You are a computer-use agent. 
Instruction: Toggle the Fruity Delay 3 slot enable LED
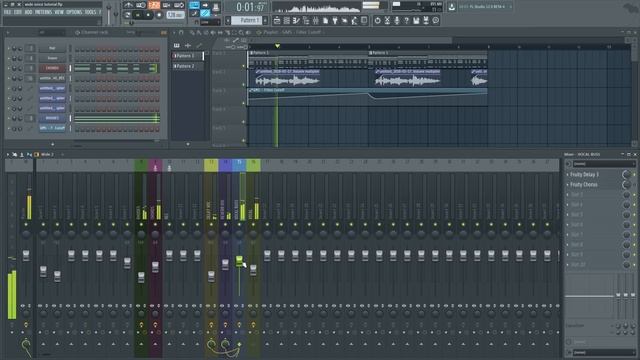coord(634,175)
